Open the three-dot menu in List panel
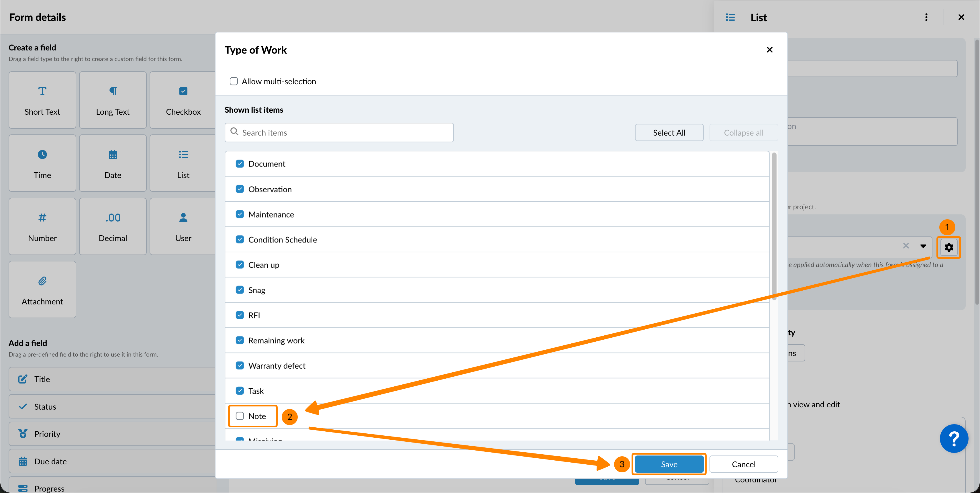The image size is (980, 493). [926, 17]
